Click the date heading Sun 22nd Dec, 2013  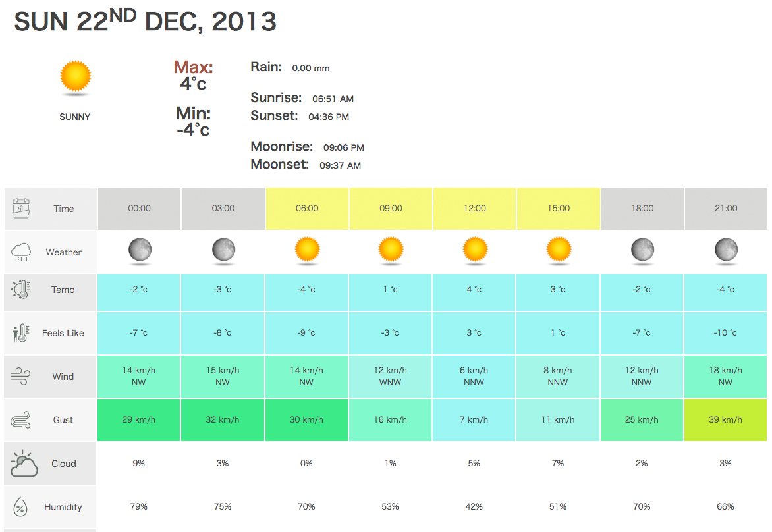(x=145, y=22)
